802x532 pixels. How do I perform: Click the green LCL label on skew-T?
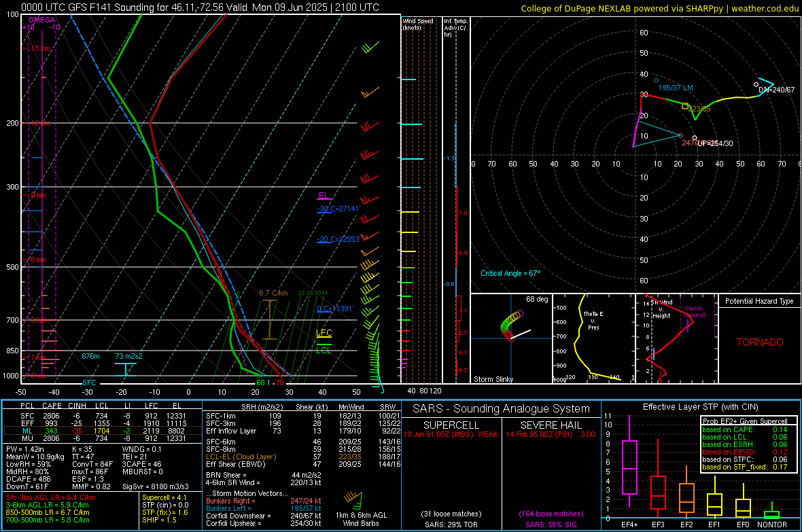pyautogui.click(x=324, y=351)
